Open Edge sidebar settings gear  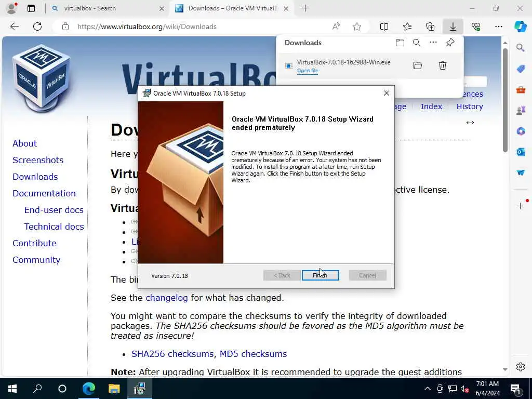[521, 367]
